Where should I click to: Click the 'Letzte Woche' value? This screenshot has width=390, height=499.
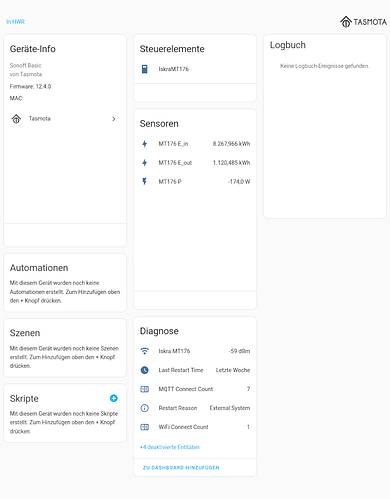point(233,370)
